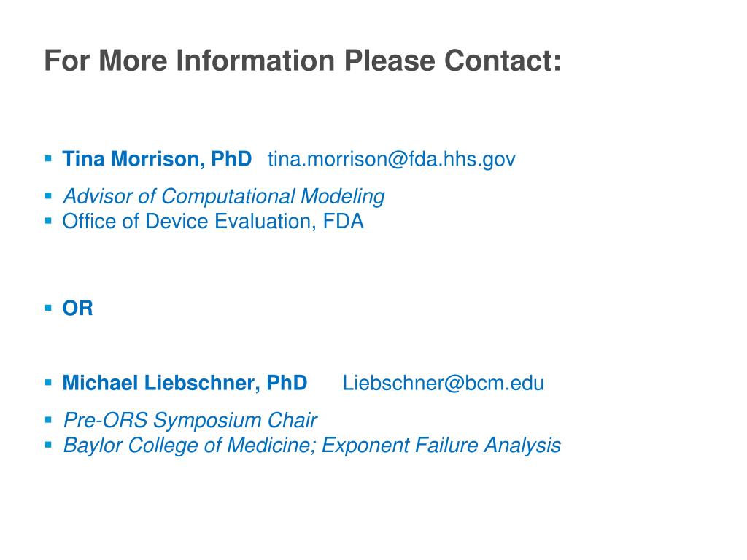Click the bullet beside OR
The height and width of the screenshot is (560, 747).
[48, 308]
